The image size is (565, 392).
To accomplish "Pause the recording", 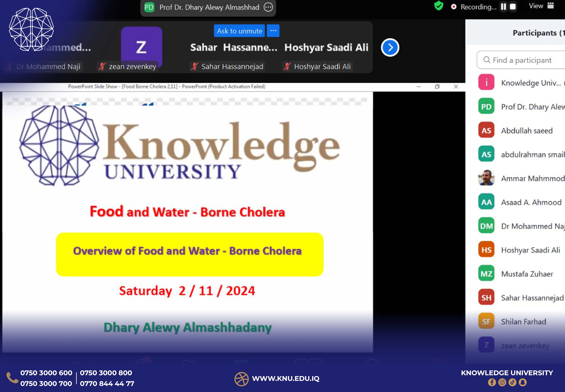I will (504, 7).
